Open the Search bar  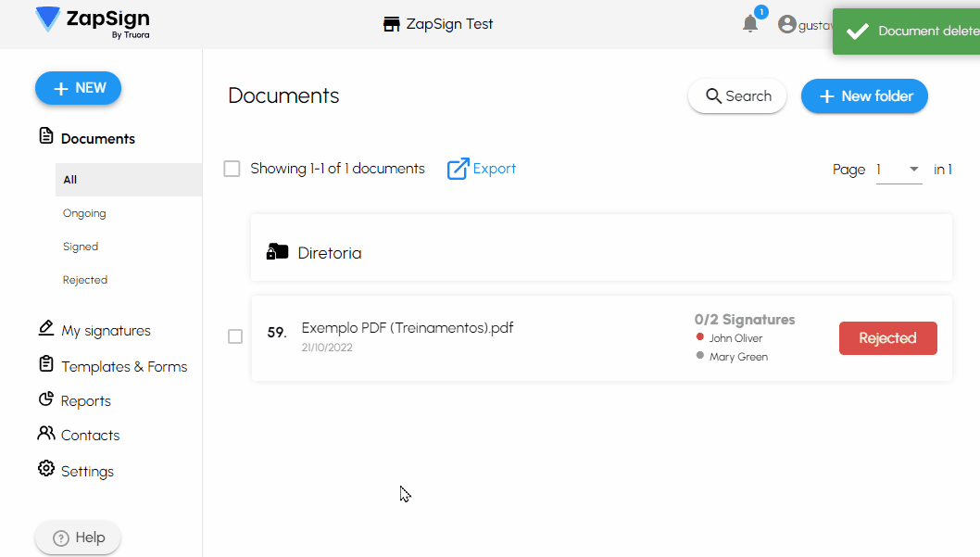736,95
